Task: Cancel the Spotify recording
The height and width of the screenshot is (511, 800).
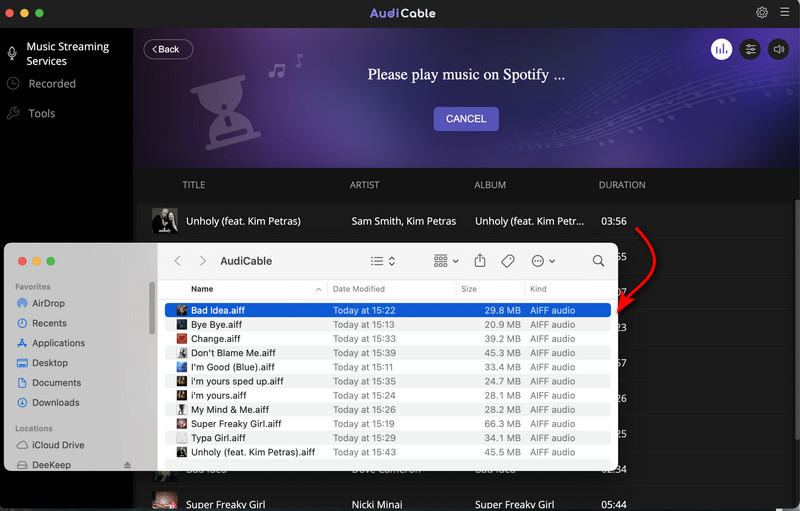Action: coord(466,119)
